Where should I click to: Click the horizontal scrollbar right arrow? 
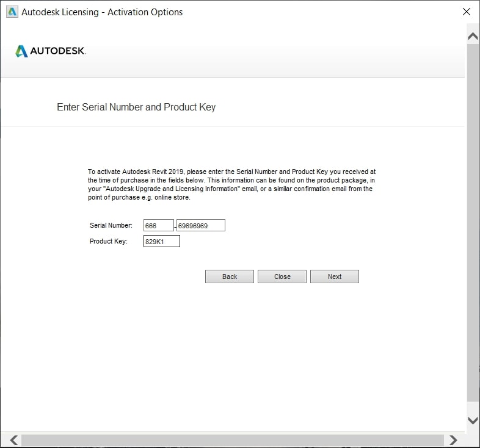tap(453, 439)
